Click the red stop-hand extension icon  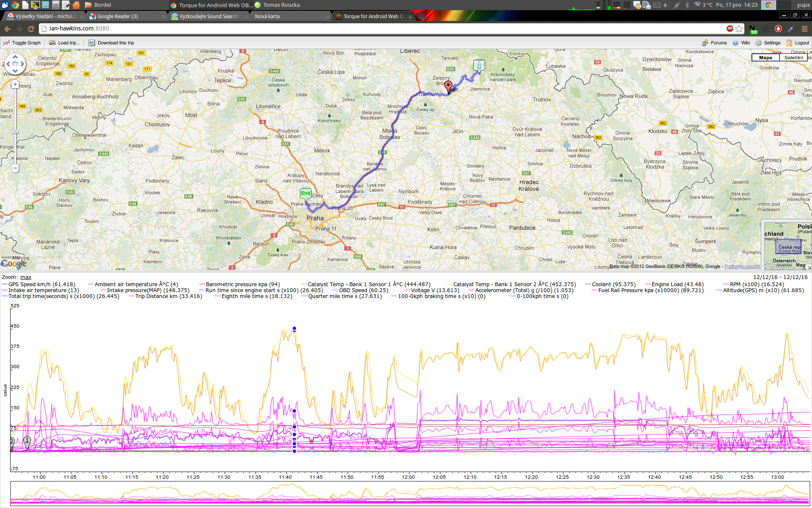pyautogui.click(x=779, y=28)
